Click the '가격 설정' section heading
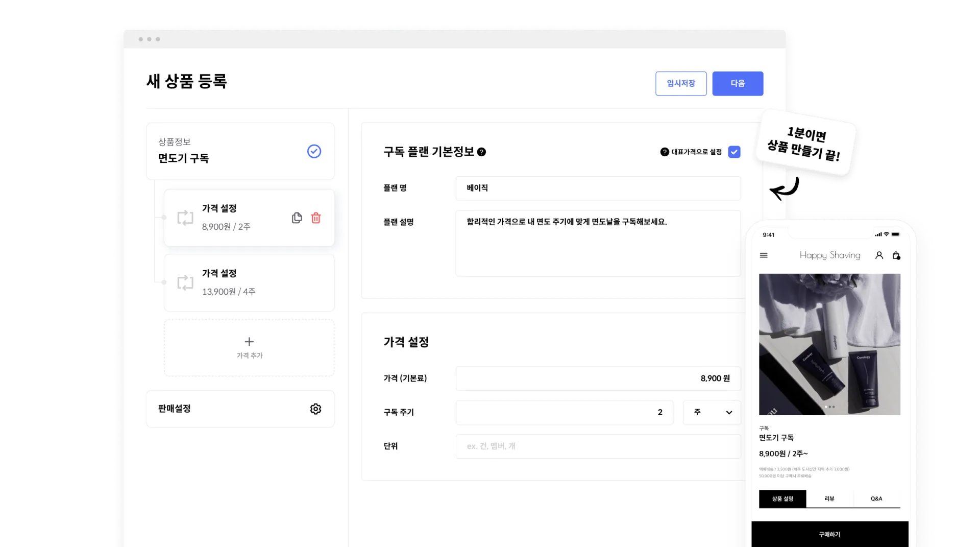Screen dimensions: 980x547 tap(406, 342)
